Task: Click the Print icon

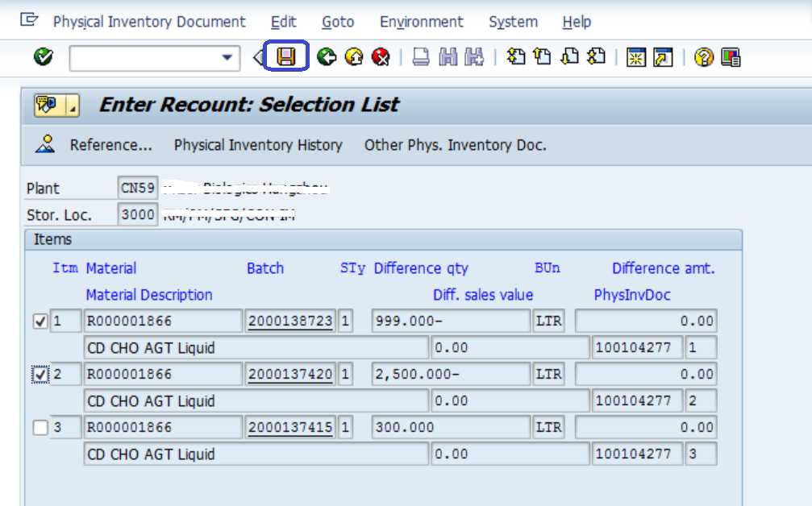Action: [x=421, y=57]
